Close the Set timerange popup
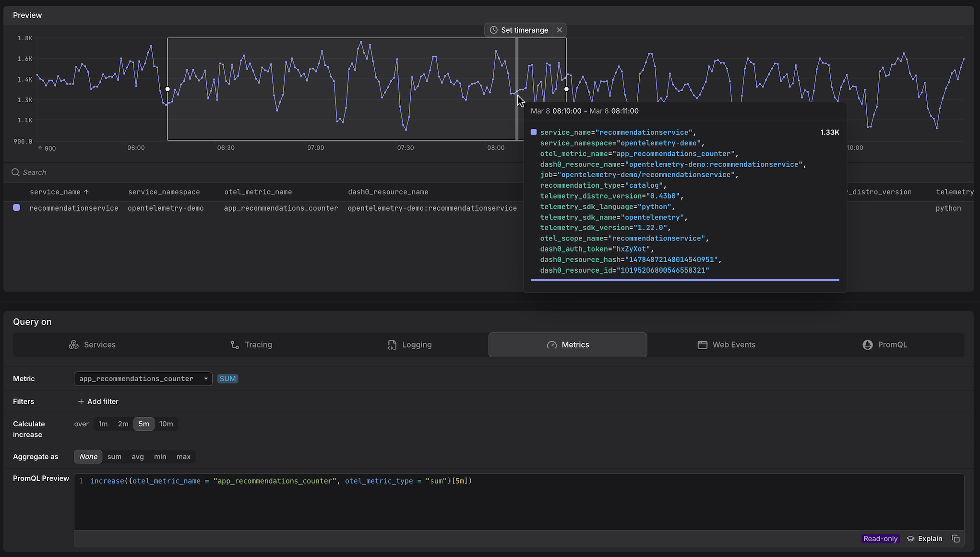Image resolution: width=980 pixels, height=557 pixels. [560, 30]
